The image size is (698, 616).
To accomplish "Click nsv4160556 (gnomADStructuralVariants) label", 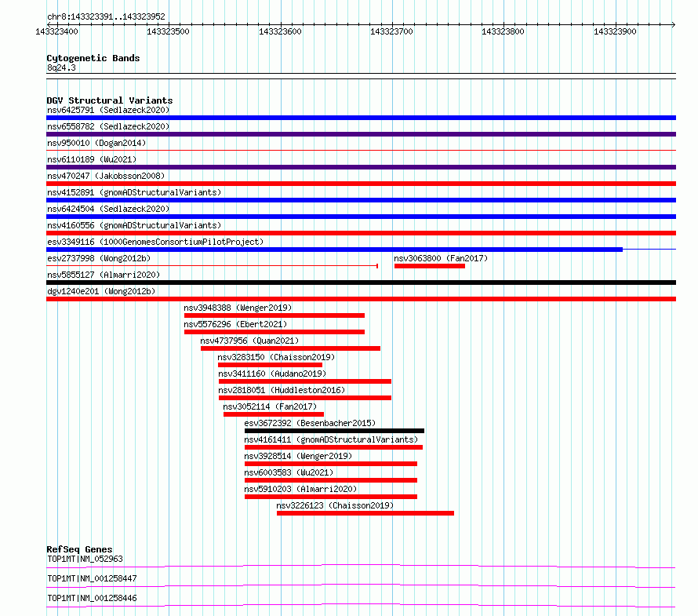I will tap(134, 225).
